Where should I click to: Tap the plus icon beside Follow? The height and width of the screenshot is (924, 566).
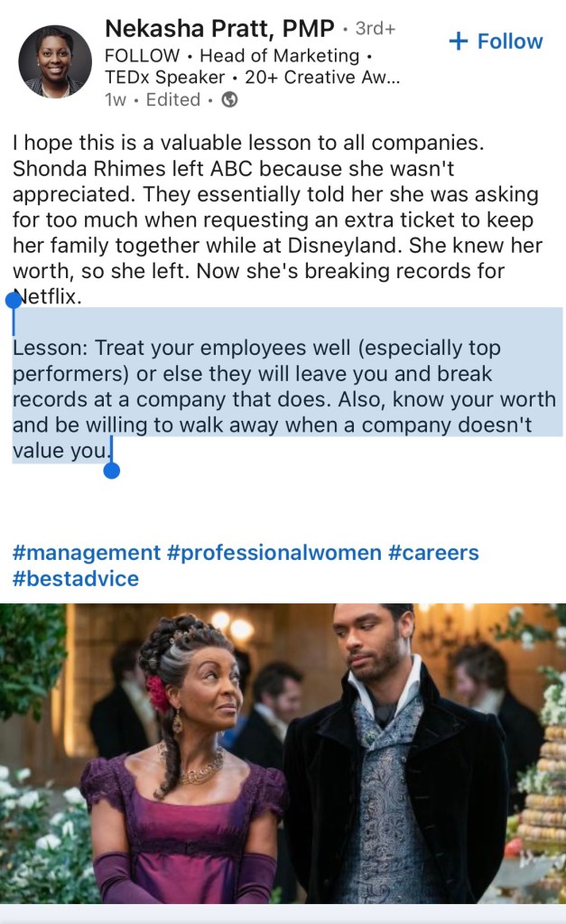pyautogui.click(x=459, y=42)
